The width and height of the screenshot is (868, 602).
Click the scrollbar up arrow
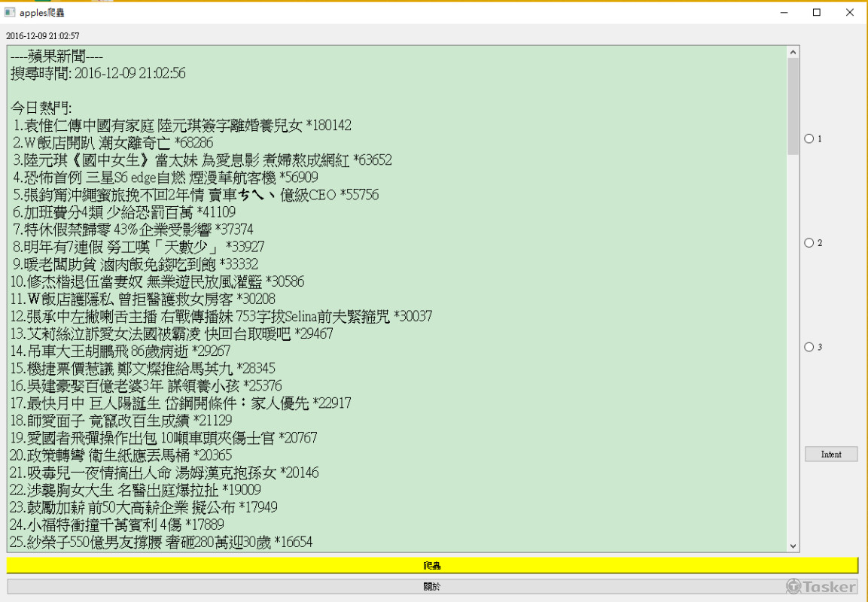[793, 52]
